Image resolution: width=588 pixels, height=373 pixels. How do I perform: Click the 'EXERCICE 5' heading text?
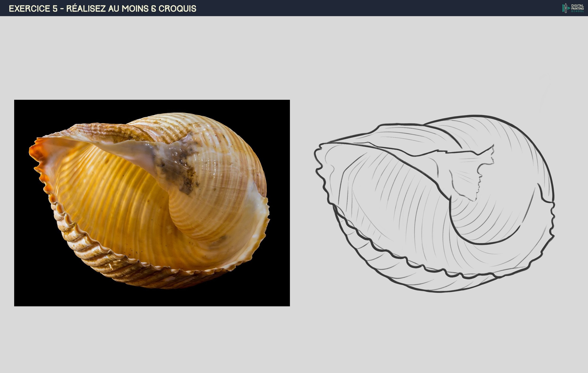pos(33,8)
